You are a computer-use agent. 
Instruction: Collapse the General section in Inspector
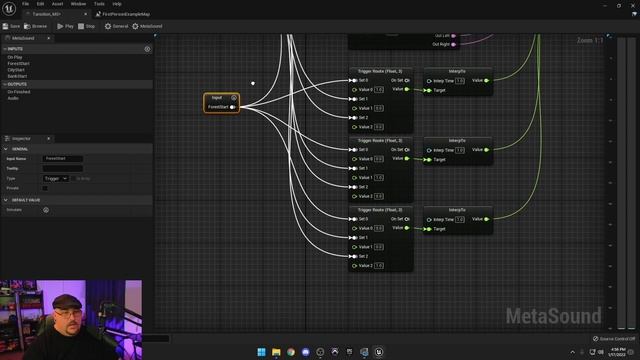click(6, 149)
